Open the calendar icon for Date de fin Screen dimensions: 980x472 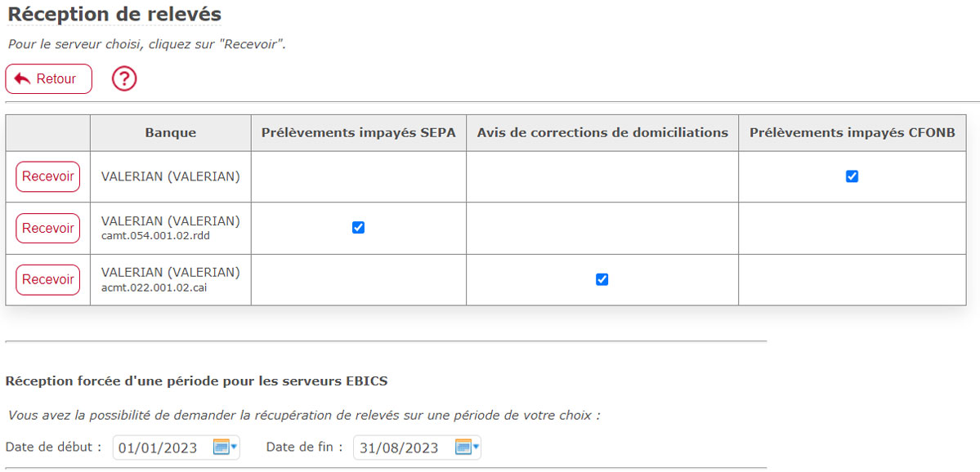(x=463, y=447)
